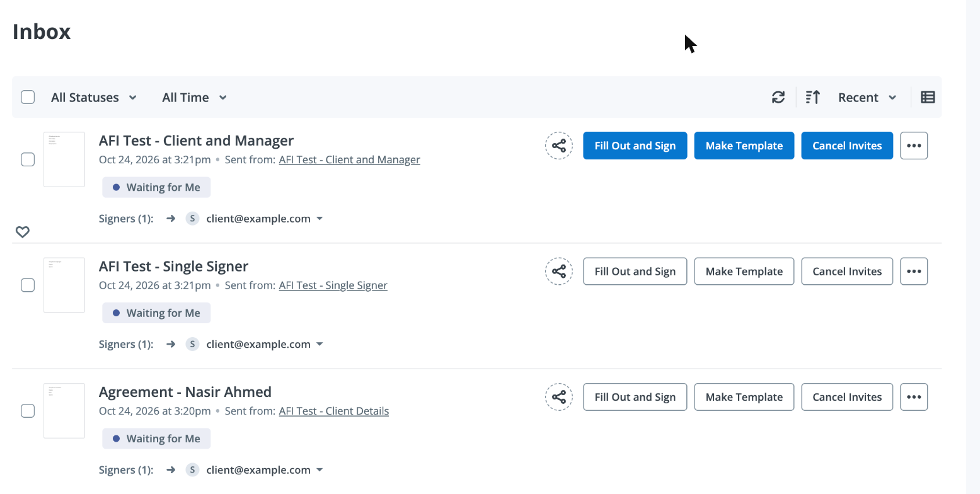Click Waiting for Me status on Single Signer
980x494 pixels.
156,313
